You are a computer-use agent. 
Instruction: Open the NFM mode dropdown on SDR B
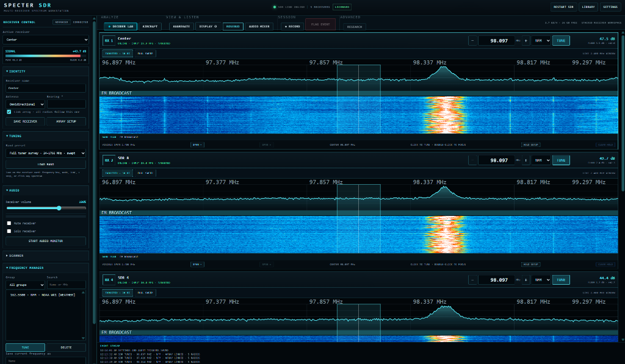tap(541, 160)
